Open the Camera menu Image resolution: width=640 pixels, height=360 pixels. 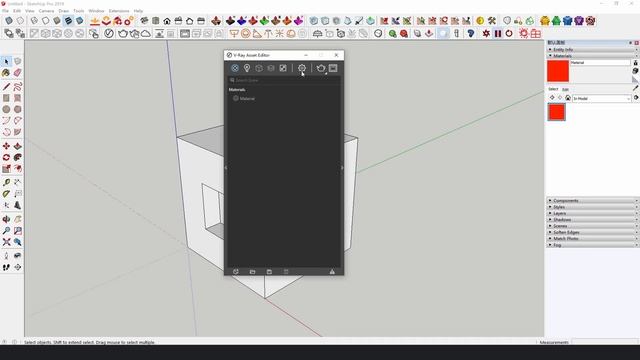46,11
